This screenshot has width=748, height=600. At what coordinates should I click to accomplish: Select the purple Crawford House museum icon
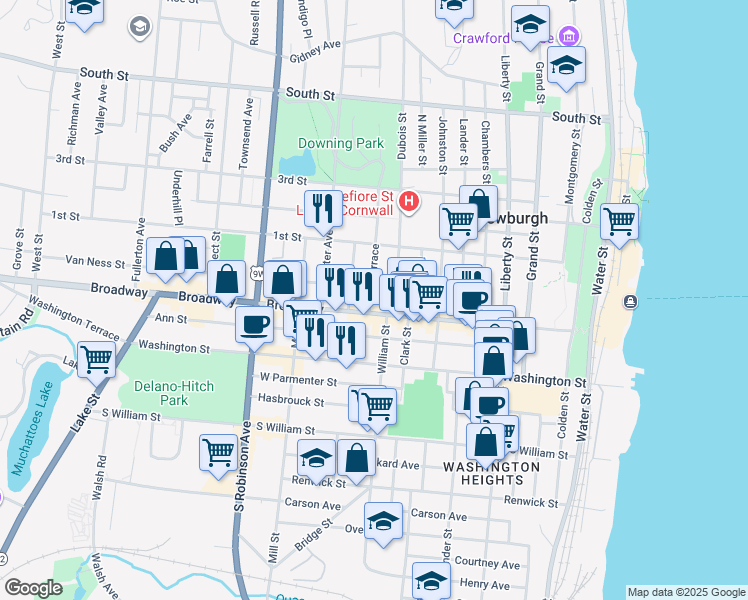(570, 37)
